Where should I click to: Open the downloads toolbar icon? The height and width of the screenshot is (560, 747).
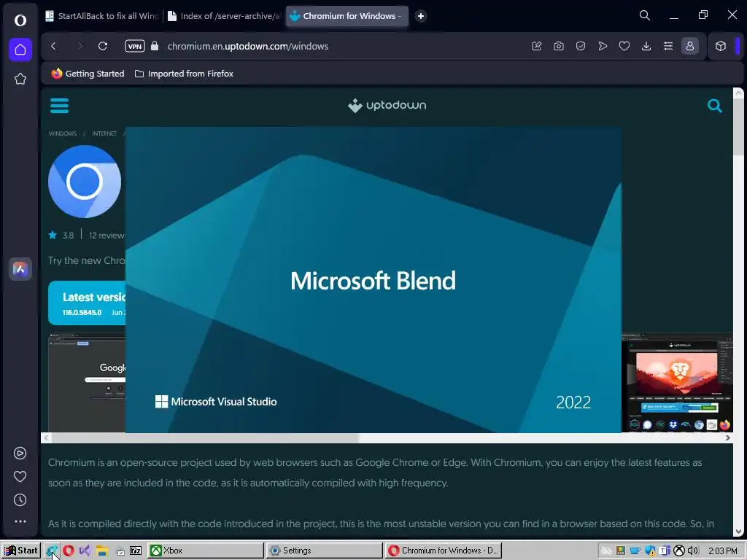pos(646,46)
